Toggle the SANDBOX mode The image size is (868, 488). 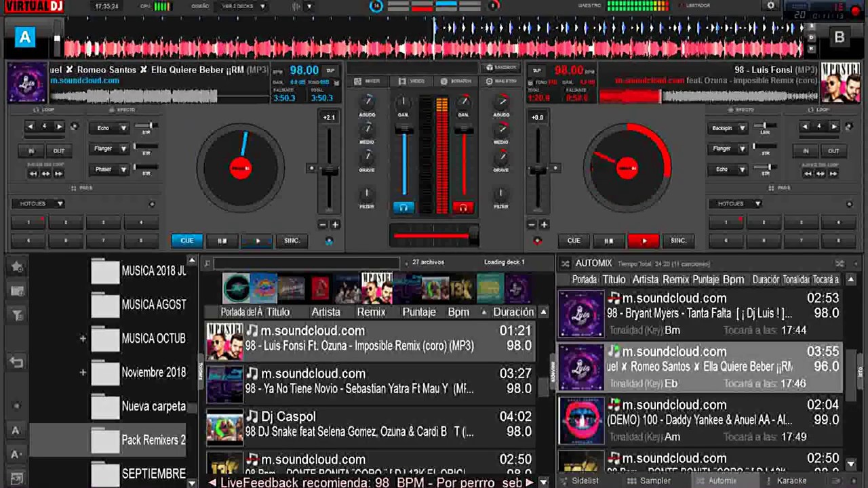pos(502,68)
